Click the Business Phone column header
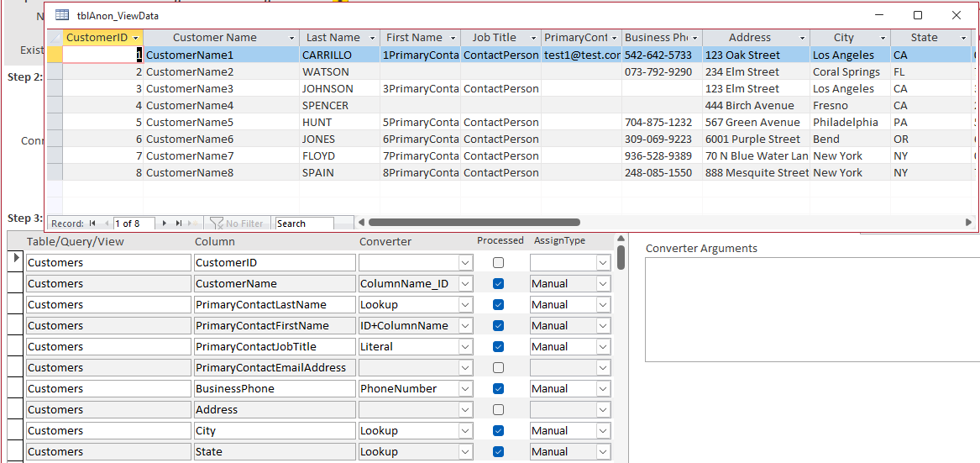The width and height of the screenshot is (980, 463). click(662, 38)
